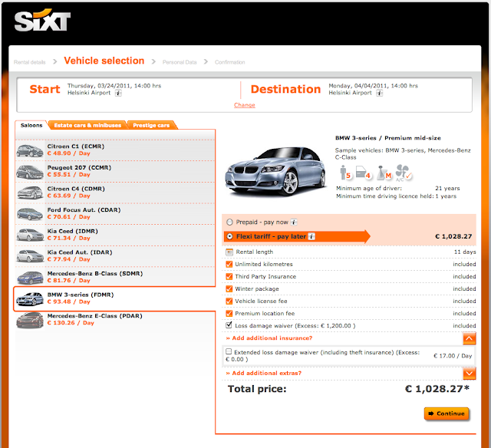Click the Rental length calendar icon

coord(229,252)
